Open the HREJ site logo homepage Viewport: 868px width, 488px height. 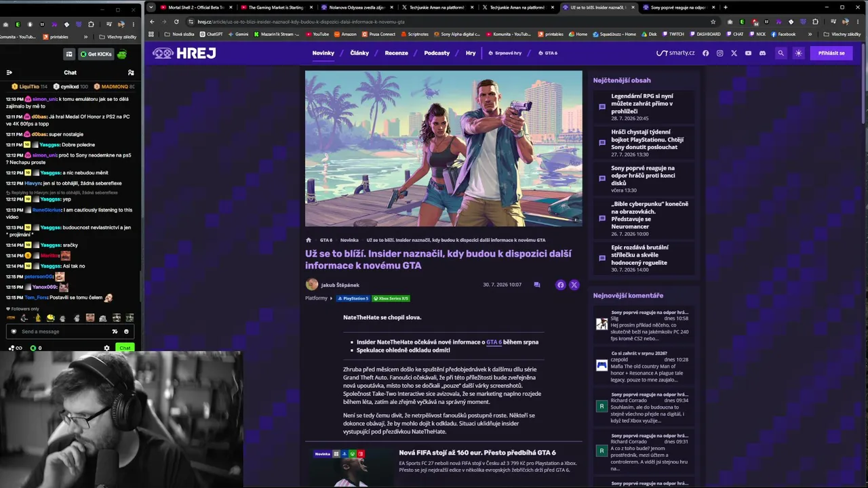184,53
